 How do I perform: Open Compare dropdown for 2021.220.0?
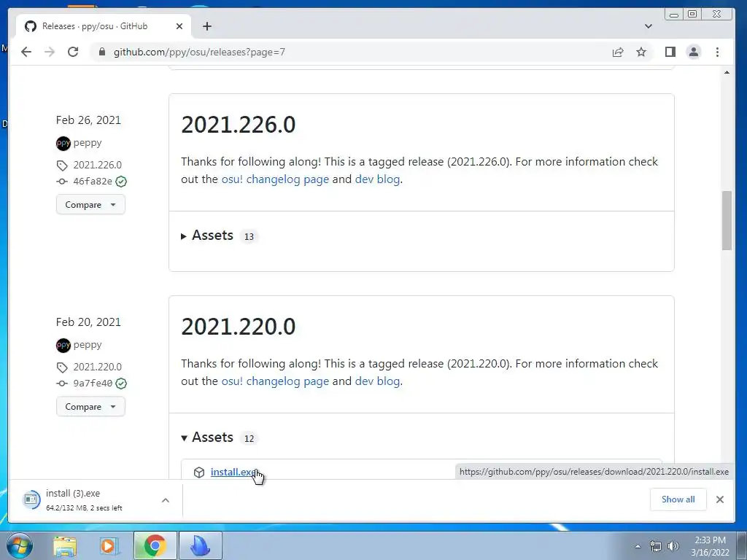click(x=90, y=407)
